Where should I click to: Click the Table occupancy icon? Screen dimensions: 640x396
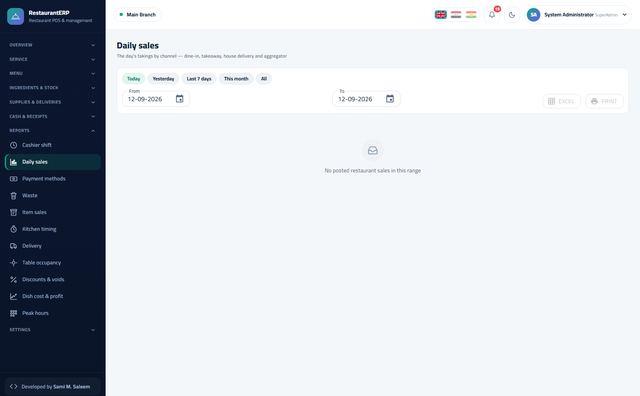[x=13, y=263]
